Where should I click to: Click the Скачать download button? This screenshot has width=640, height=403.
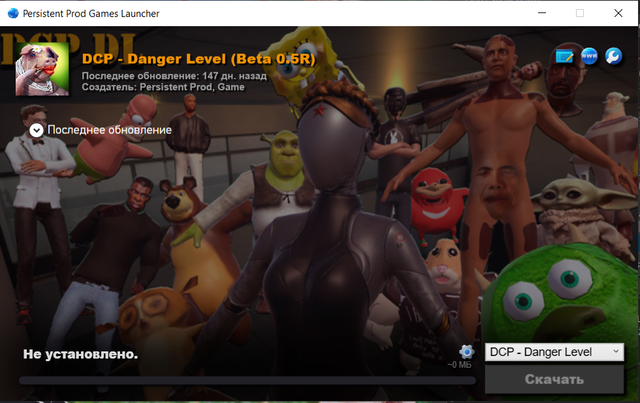click(x=554, y=379)
